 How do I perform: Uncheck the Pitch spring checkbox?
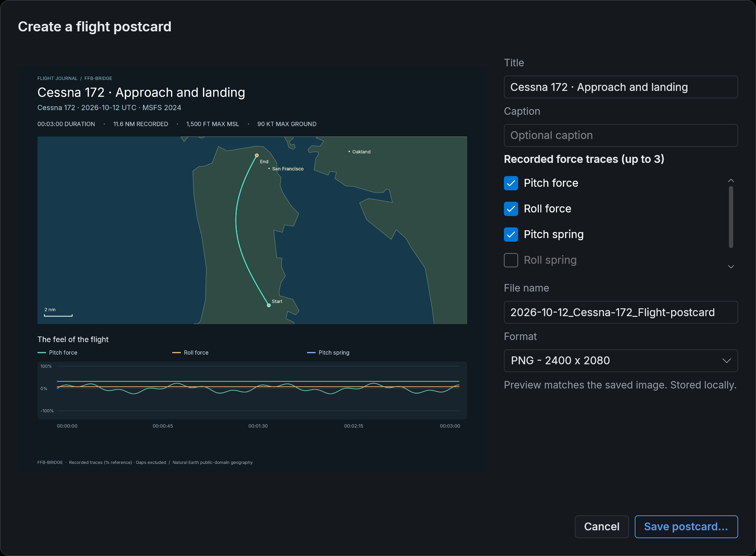[x=511, y=235]
